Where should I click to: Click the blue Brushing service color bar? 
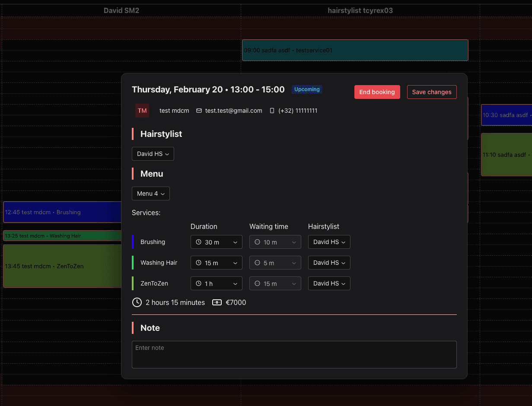coord(133,242)
